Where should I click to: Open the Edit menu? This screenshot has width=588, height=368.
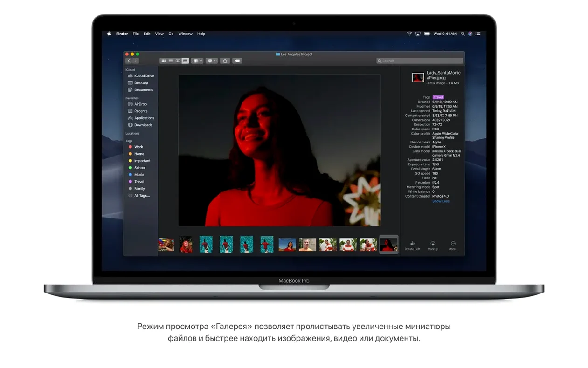pyautogui.click(x=147, y=34)
